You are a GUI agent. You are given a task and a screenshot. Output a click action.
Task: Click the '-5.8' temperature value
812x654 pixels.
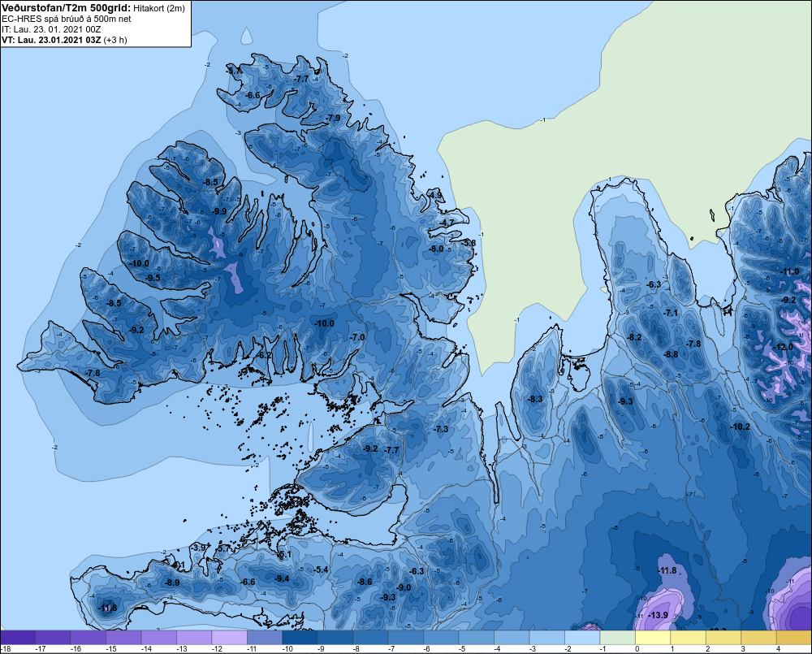point(469,243)
